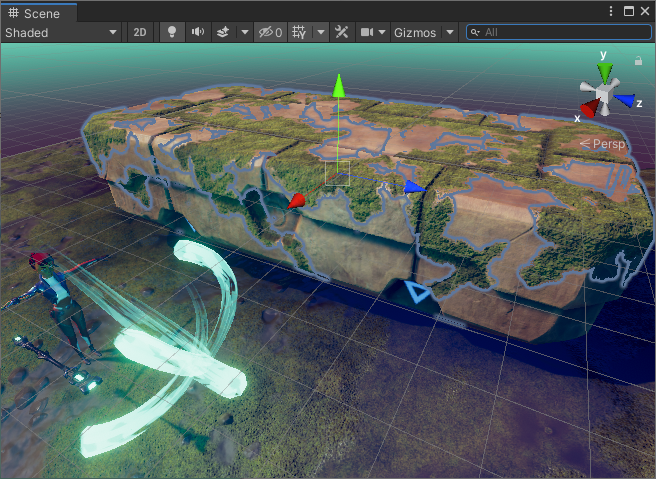Click the Gizmos button
This screenshot has width=656, height=479.
coord(415,32)
